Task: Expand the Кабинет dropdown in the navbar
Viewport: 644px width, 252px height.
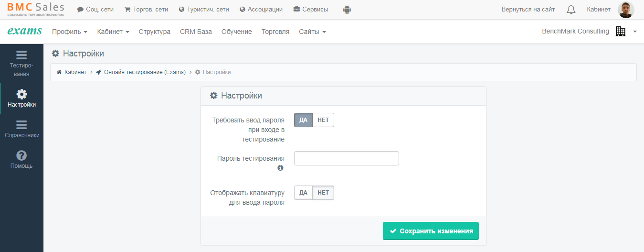Action: tap(113, 32)
